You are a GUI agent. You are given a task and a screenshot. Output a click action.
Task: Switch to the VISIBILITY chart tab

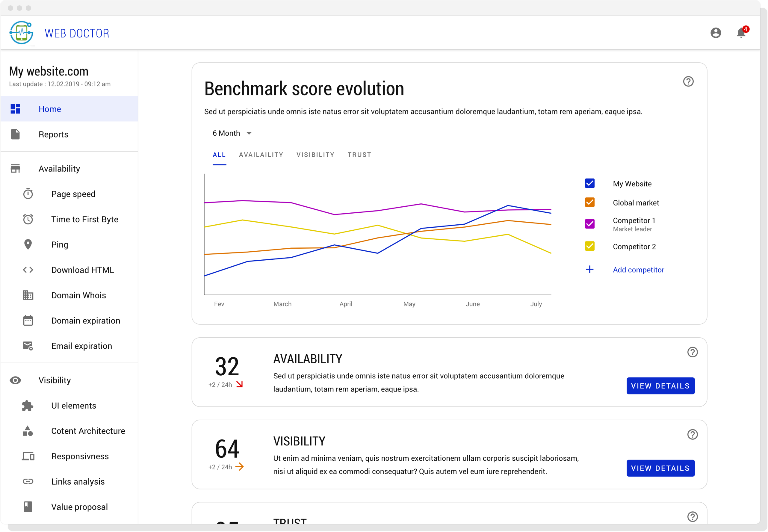pyautogui.click(x=315, y=155)
